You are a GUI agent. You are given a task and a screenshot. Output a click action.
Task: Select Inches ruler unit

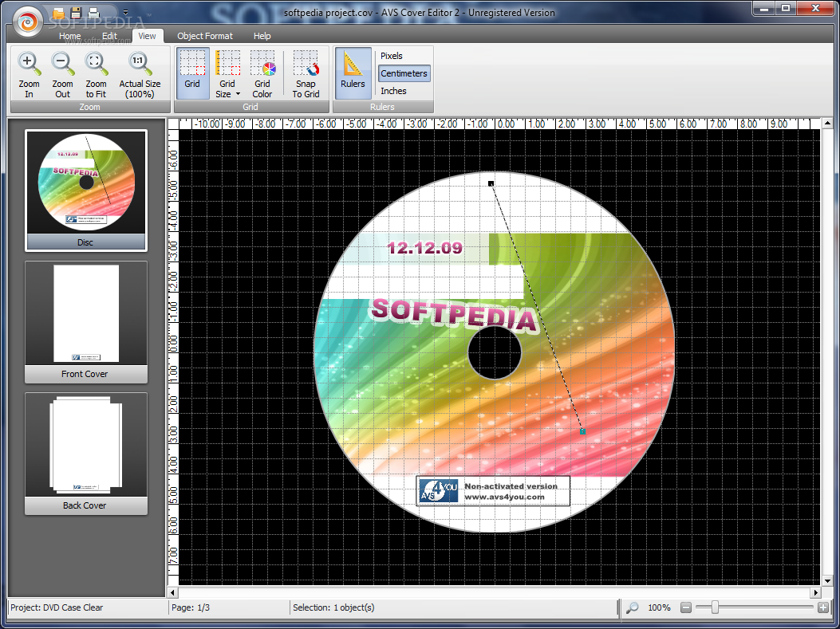click(x=394, y=91)
